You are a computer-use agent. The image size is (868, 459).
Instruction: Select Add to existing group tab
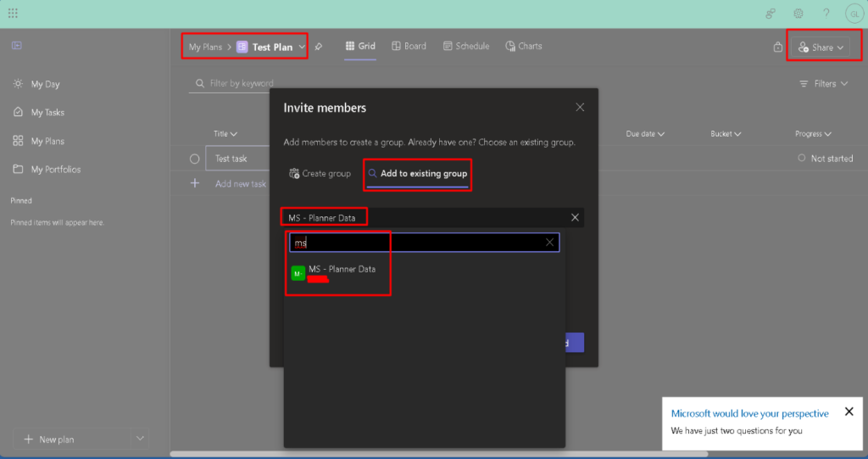417,174
